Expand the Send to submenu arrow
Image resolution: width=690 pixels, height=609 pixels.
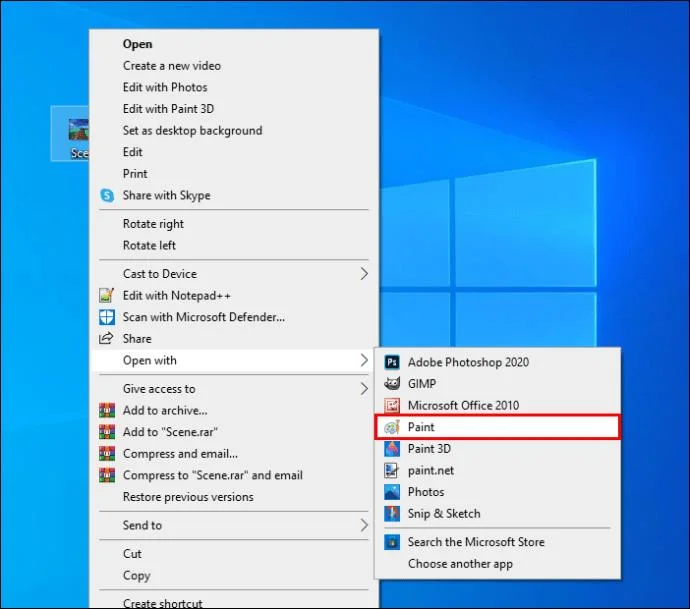(363, 525)
